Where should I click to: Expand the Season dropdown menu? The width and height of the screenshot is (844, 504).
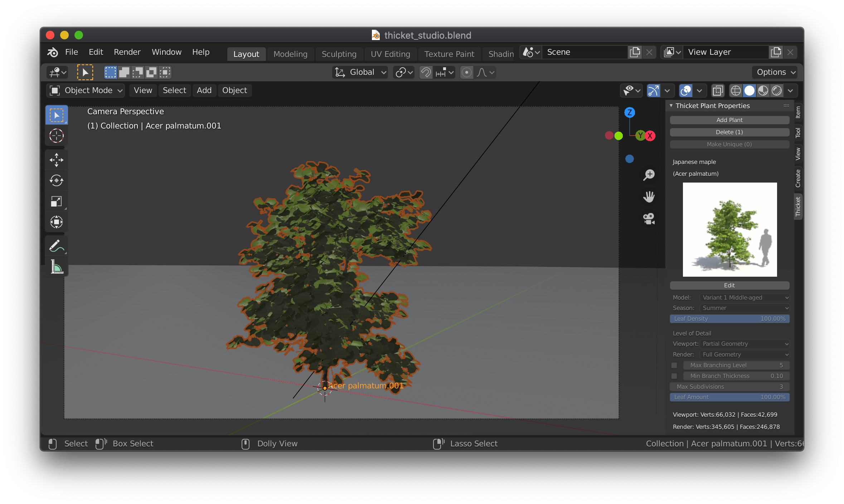tap(744, 308)
